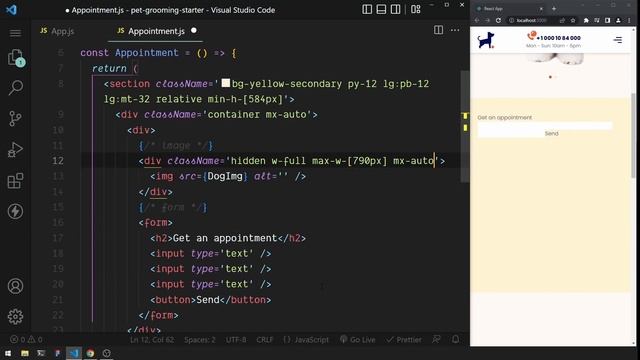Open the errors and warnings status item
The width and height of the screenshot is (640, 360).
(x=26, y=340)
